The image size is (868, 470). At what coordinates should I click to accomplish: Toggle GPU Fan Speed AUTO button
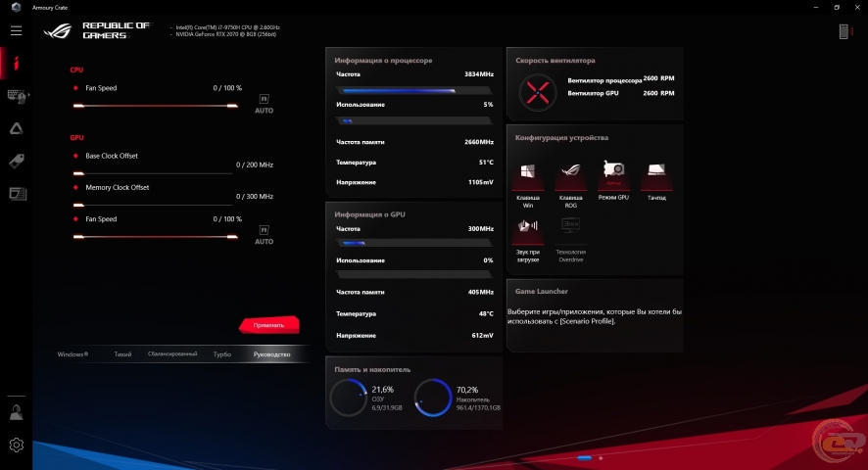[x=265, y=235]
